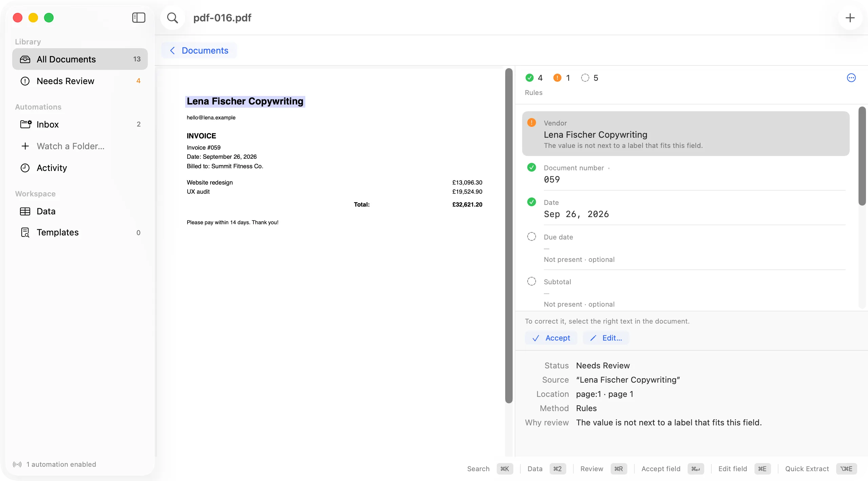Screen dimensions: 868x481
Task: Click the Search ⌘K shortcut in footer
Action: click(x=490, y=468)
